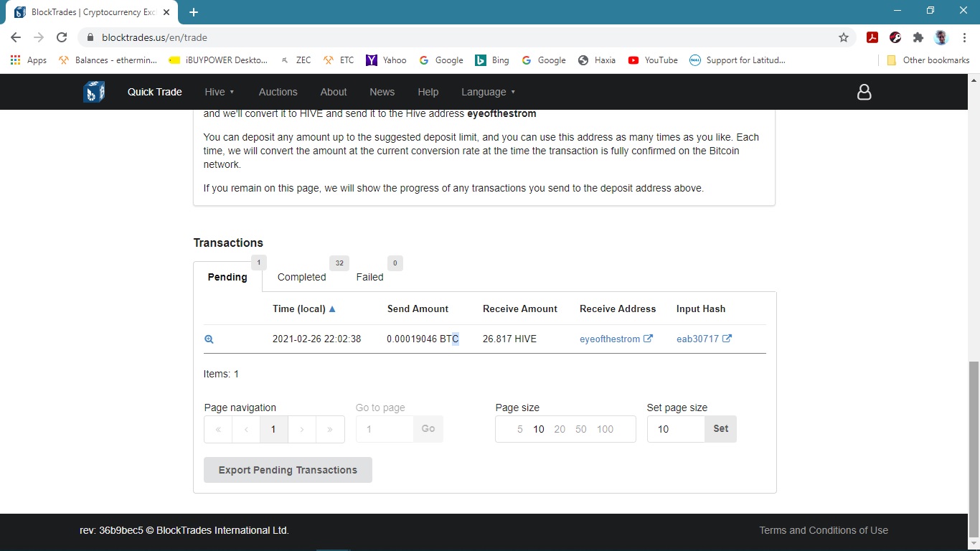Screen dimensions: 980x551
Task: Click the site lock icon in address bar
Action: click(x=90, y=37)
